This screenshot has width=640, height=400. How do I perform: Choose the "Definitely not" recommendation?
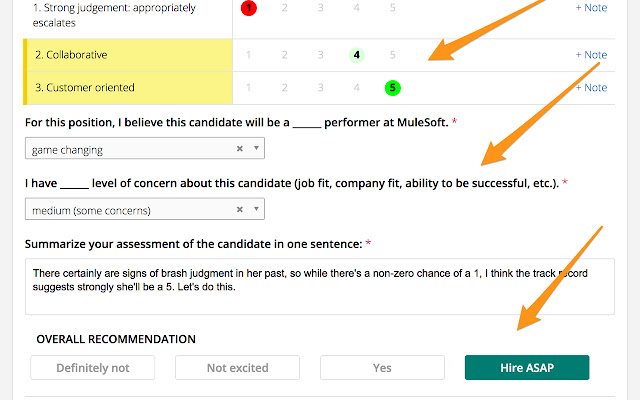coord(93,368)
